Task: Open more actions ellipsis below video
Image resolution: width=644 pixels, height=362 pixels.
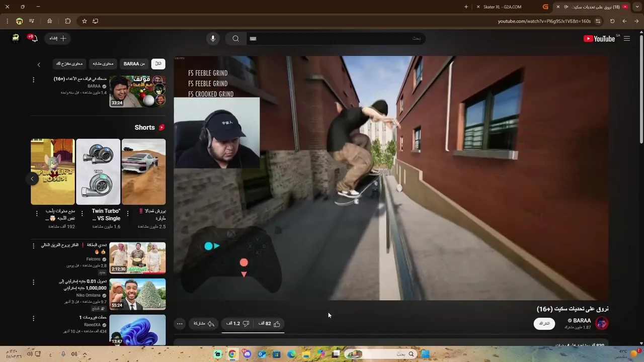Action: (180, 324)
